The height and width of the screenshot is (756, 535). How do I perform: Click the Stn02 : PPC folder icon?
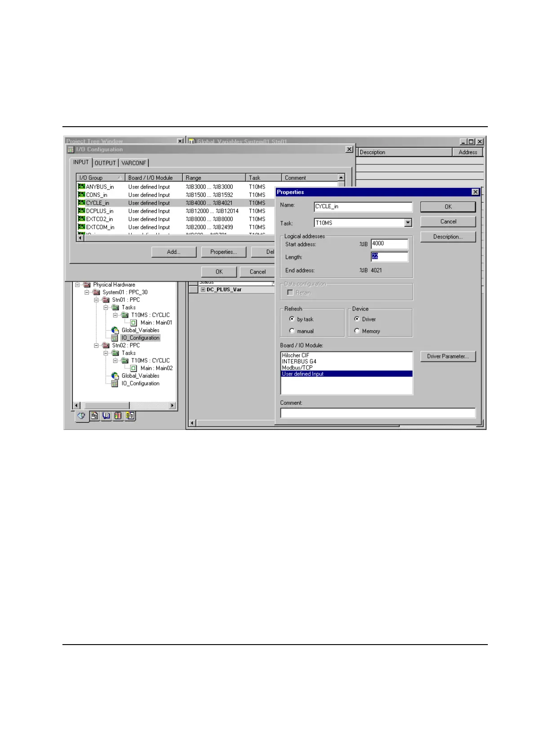click(x=106, y=345)
